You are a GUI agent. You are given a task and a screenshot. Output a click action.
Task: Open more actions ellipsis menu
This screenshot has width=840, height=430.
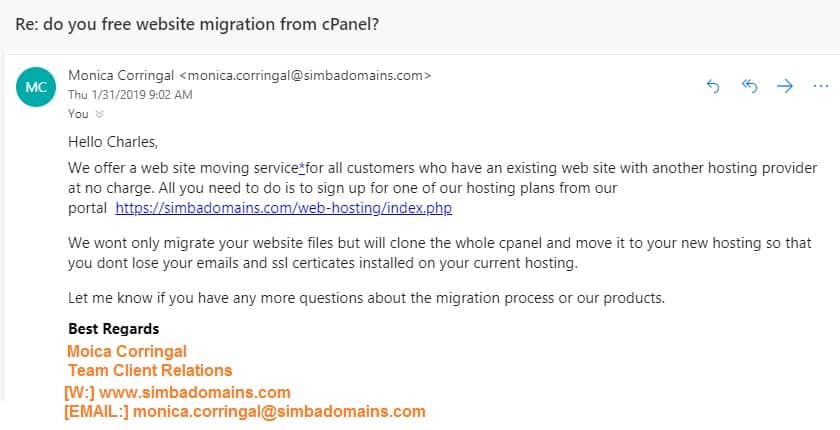tap(821, 86)
